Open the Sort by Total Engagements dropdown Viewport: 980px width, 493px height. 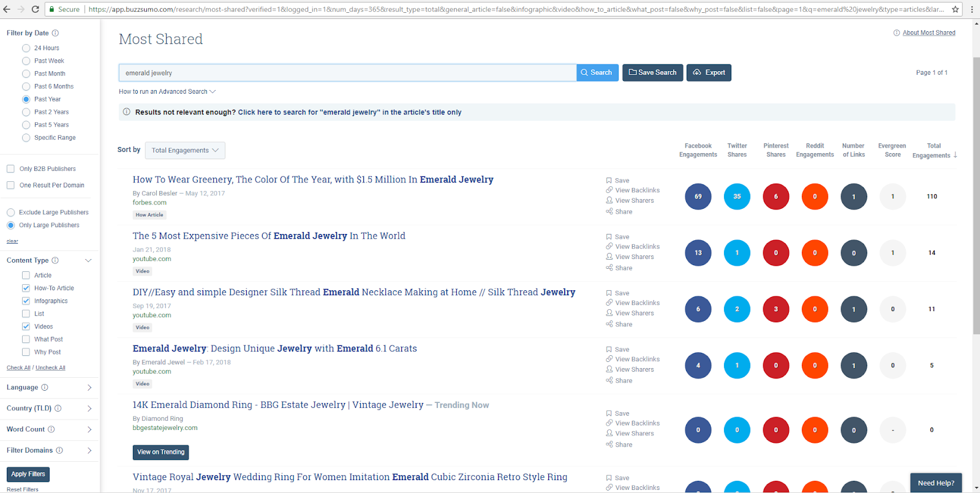point(185,151)
